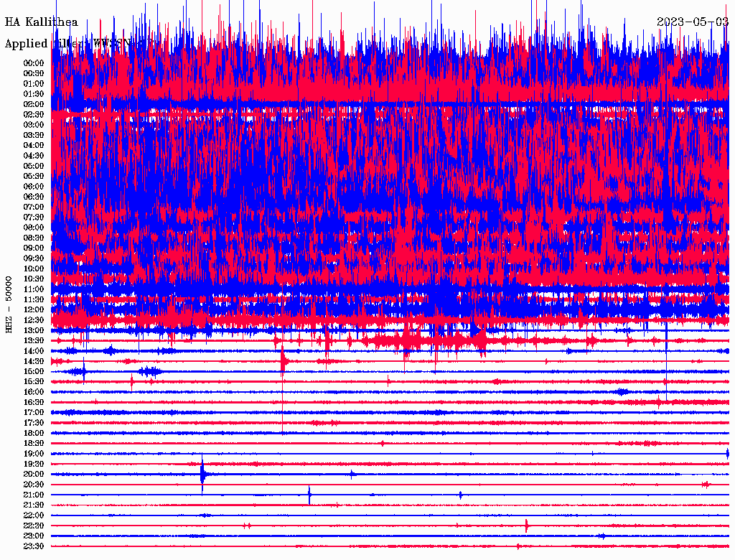Select the 22:30 time label
The width and height of the screenshot is (735, 560).
(x=34, y=526)
